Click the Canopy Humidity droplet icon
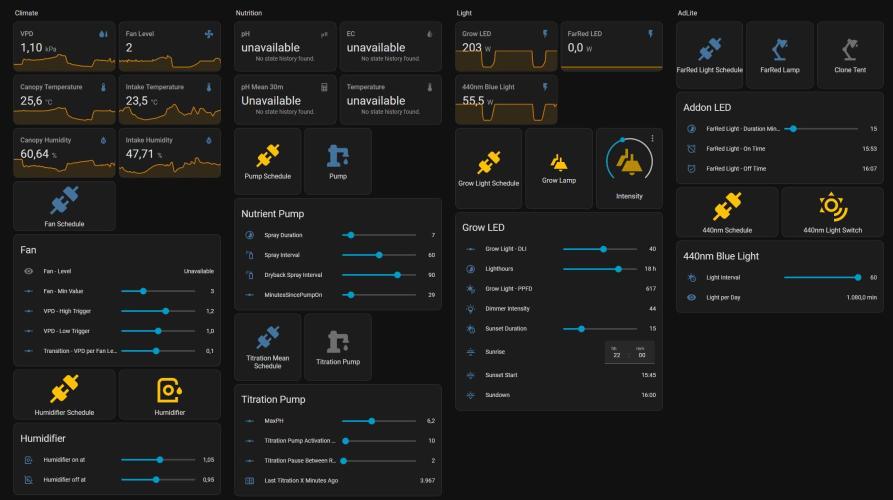The width and height of the screenshot is (893, 500). (x=103, y=141)
